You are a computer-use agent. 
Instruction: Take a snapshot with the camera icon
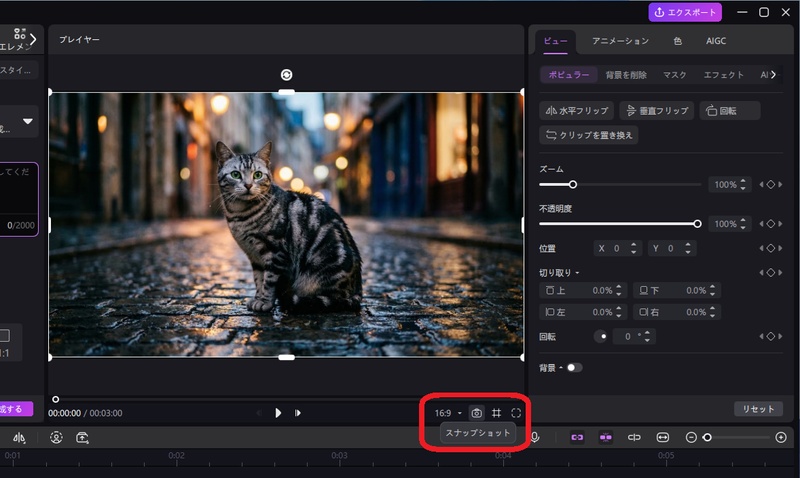(476, 413)
